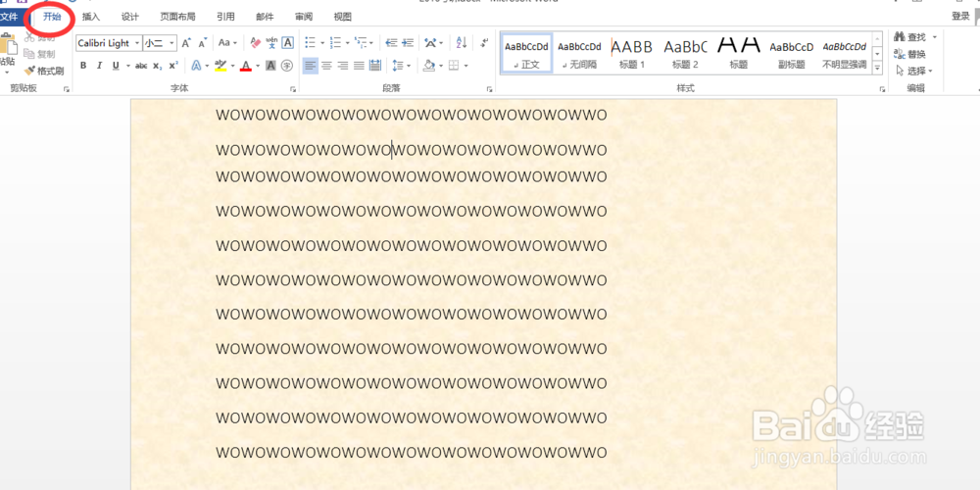The image size is (980, 490).
Task: Click the Character Border icon
Action: pos(287,42)
